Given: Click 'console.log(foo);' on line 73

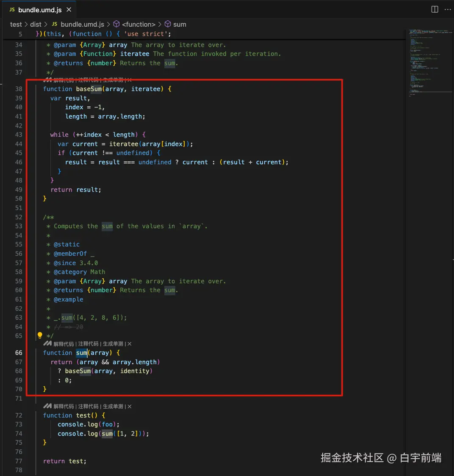Looking at the screenshot, I should [89, 424].
